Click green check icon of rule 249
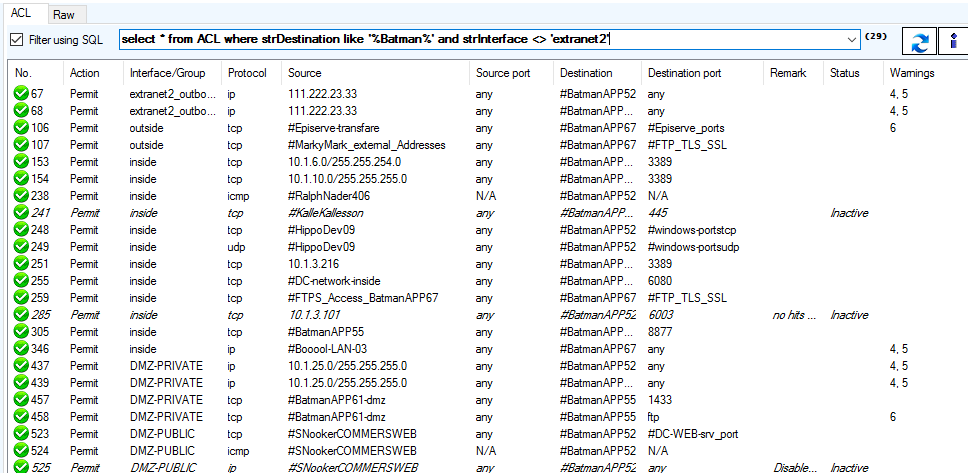 (22, 247)
